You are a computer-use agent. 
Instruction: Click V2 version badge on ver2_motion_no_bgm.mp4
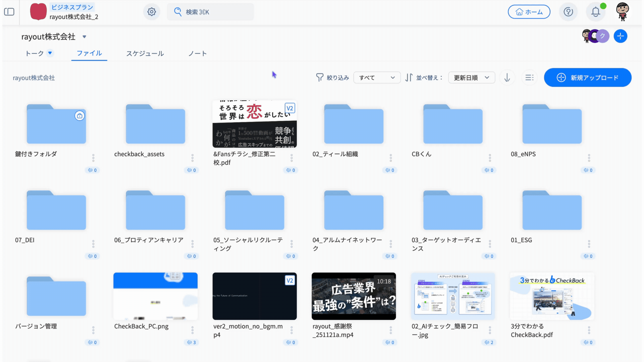point(289,281)
